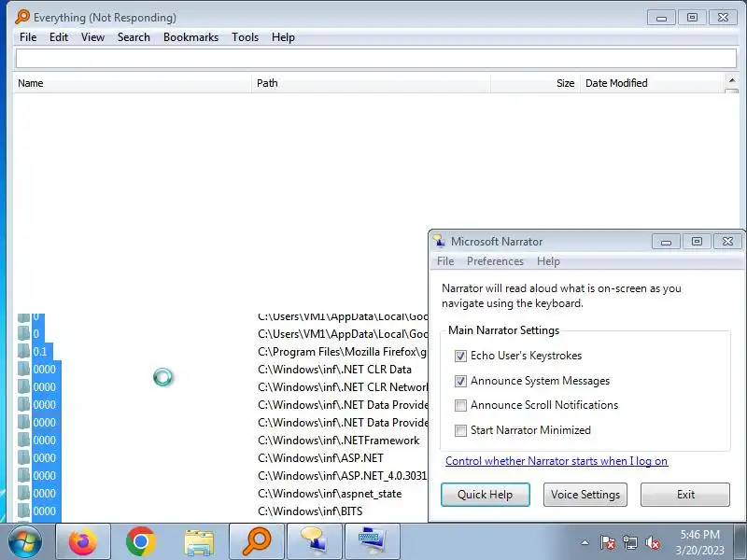Open the Narrator Preferences menu
747x560 pixels.
[495, 261]
